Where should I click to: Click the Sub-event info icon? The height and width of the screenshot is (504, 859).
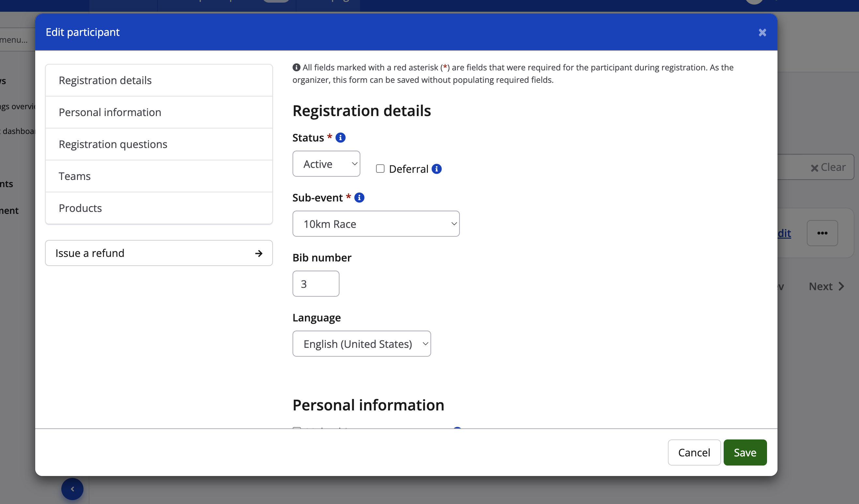tap(359, 198)
